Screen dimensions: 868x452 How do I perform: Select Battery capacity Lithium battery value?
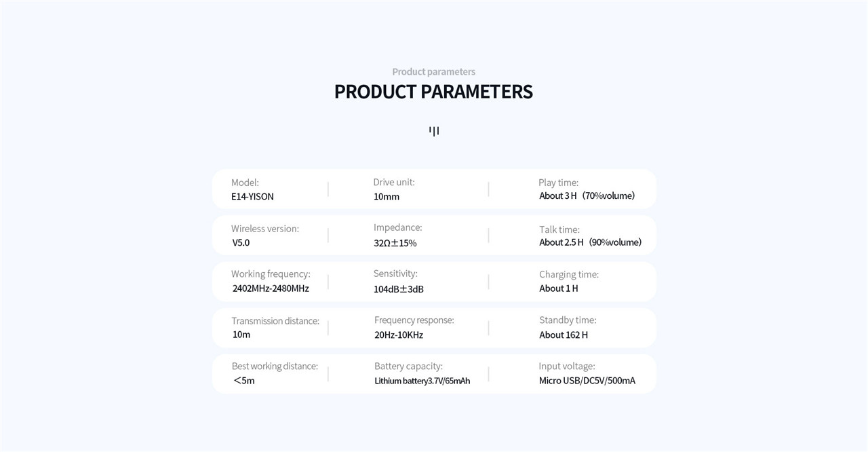[422, 381]
